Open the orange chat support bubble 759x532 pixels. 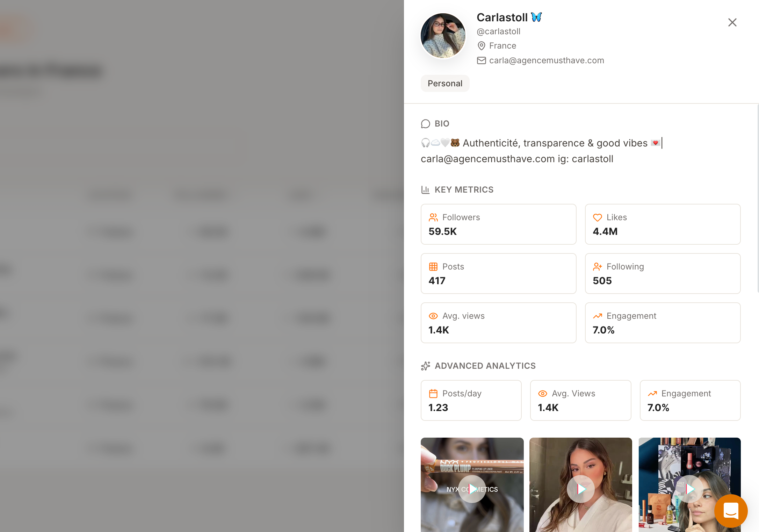731,511
